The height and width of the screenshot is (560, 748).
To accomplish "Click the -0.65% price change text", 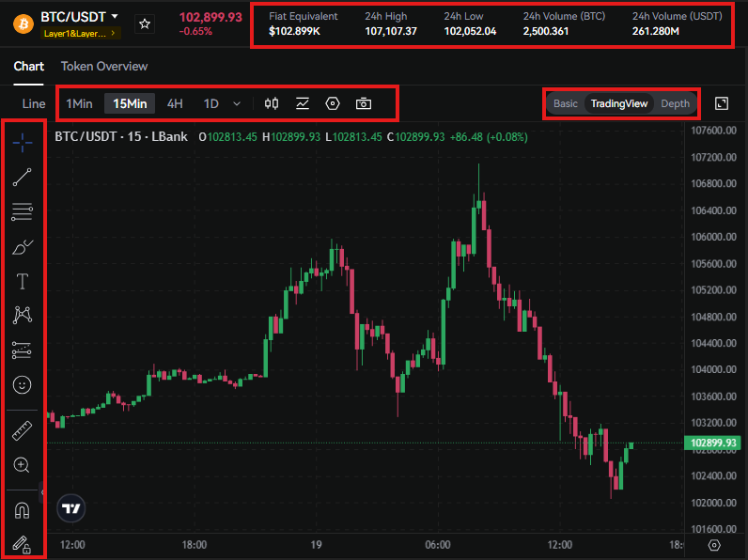I will click(195, 32).
